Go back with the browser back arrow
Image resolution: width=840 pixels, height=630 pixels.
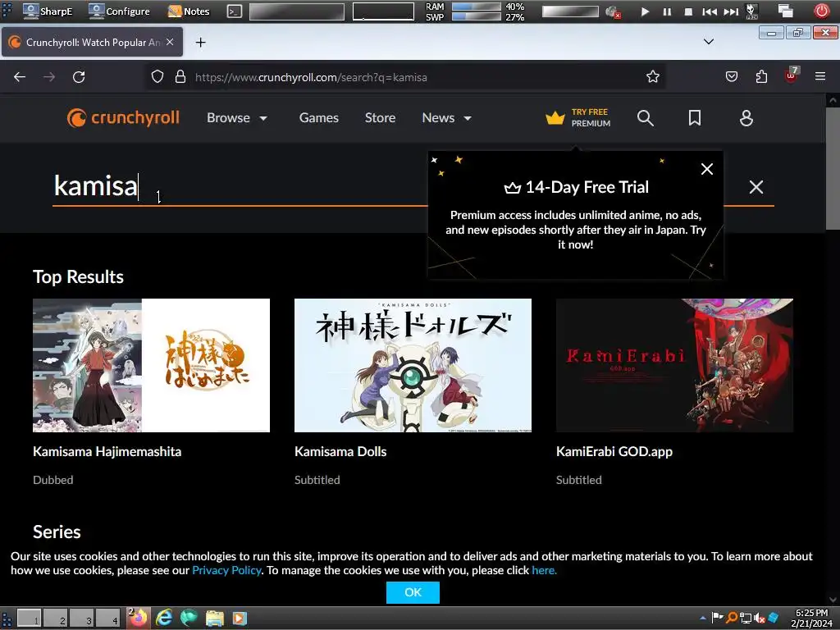[20, 77]
